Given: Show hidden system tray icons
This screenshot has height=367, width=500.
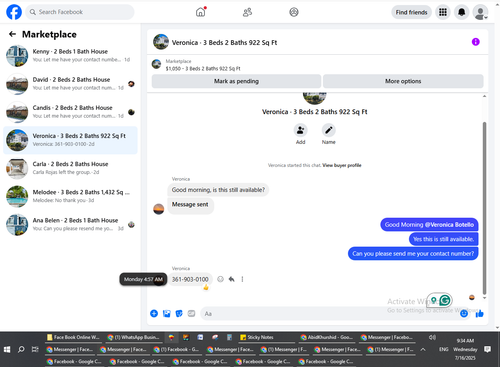Looking at the screenshot, I should tap(423, 349).
